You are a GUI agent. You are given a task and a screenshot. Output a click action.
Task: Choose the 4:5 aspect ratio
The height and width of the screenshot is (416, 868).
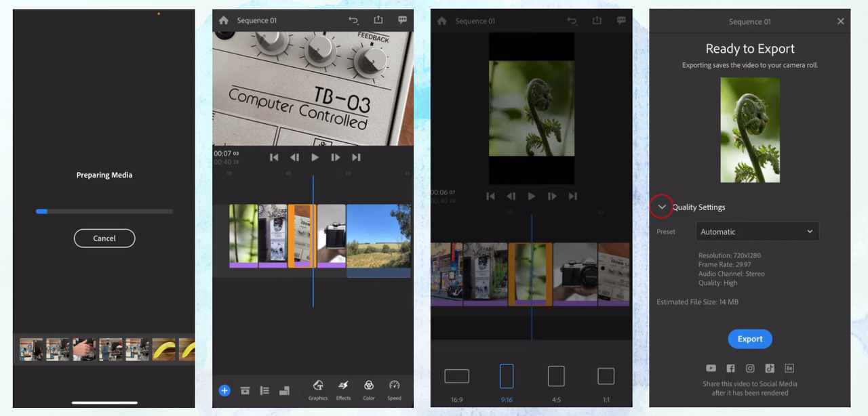pos(556,383)
